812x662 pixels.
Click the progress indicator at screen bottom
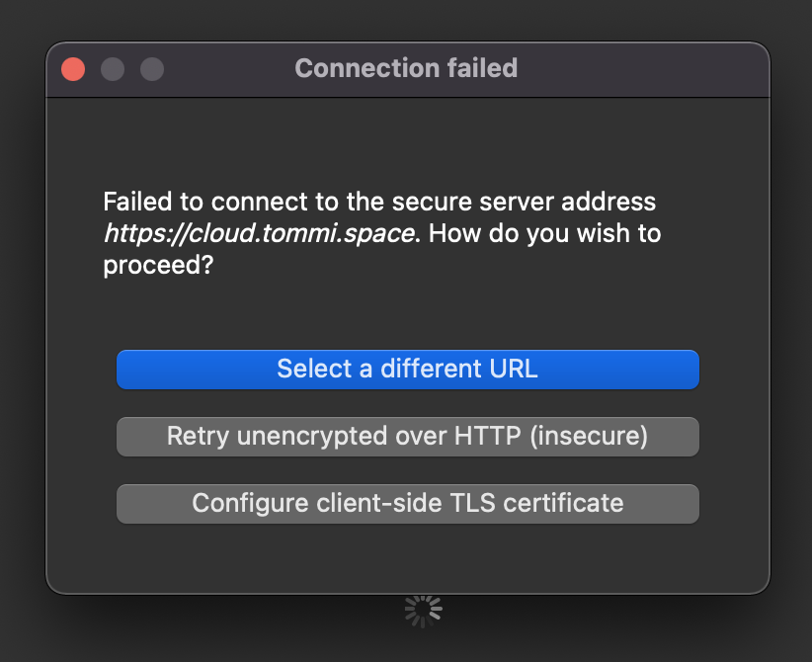click(423, 610)
